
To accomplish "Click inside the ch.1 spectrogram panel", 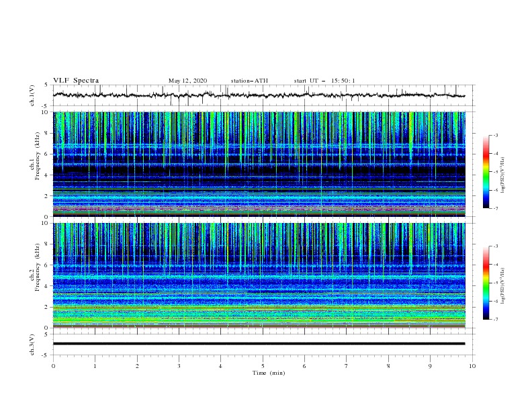I will click(259, 164).
